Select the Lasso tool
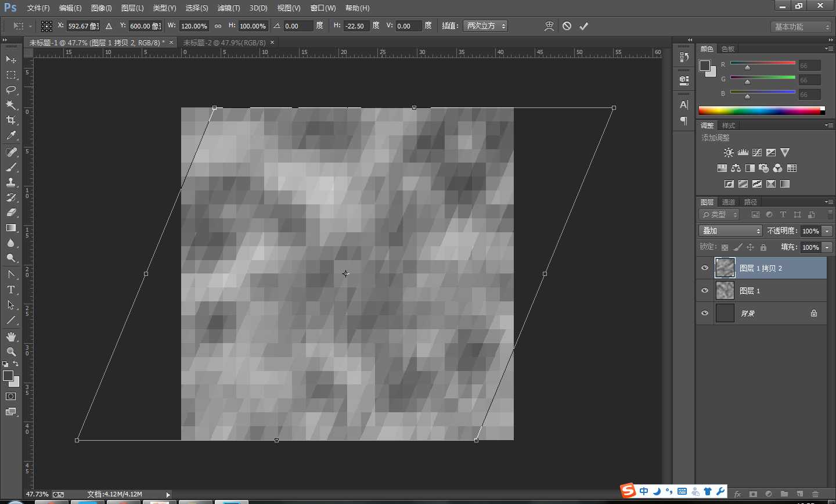This screenshot has width=836, height=504. [11, 90]
